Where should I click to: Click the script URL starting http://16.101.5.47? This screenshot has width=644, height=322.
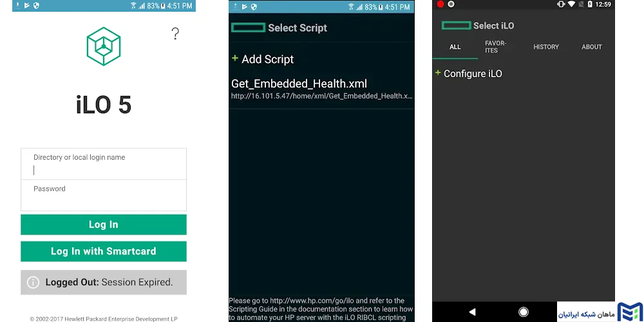pos(321,96)
